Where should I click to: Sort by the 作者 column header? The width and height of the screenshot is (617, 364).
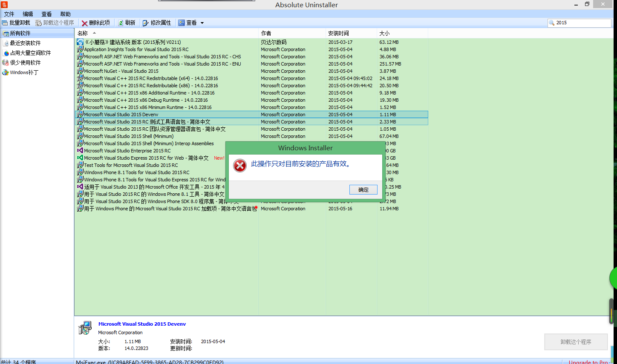point(292,33)
